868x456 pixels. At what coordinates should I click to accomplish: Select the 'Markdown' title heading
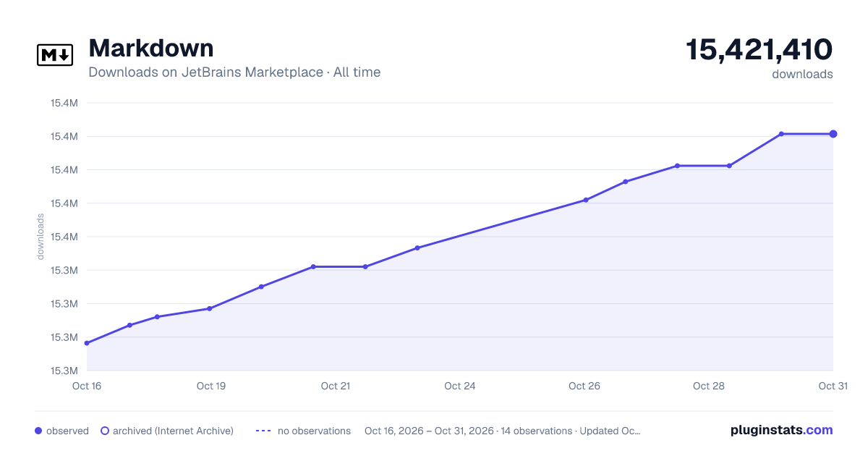(151, 48)
